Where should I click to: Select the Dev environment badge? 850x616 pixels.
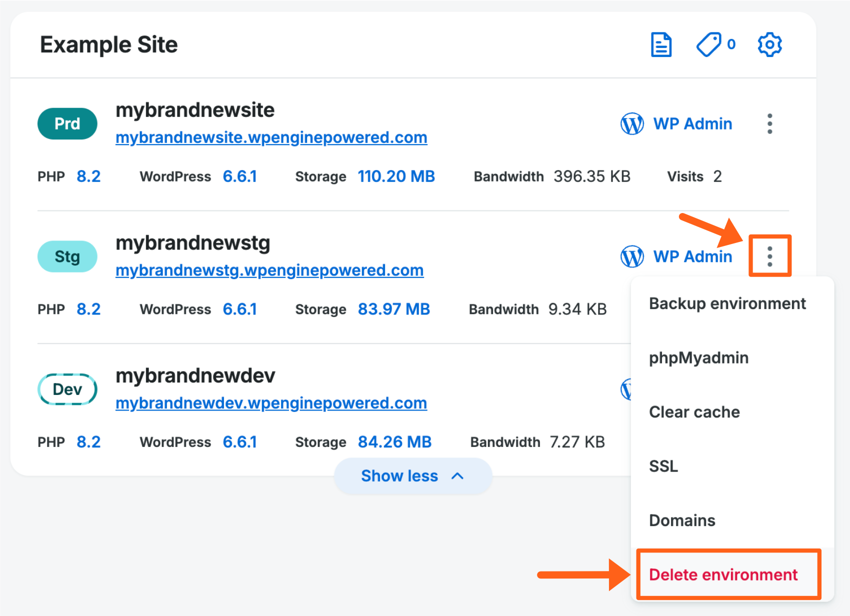click(67, 389)
